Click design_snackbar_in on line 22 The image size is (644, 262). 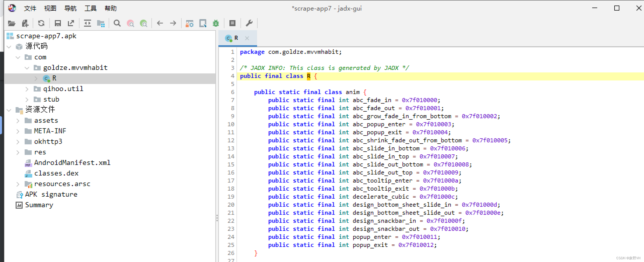tap(384, 221)
